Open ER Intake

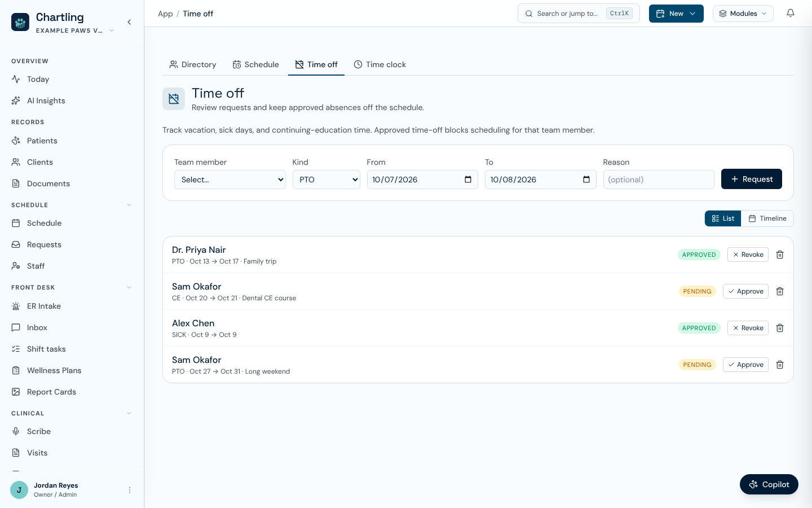72,306
